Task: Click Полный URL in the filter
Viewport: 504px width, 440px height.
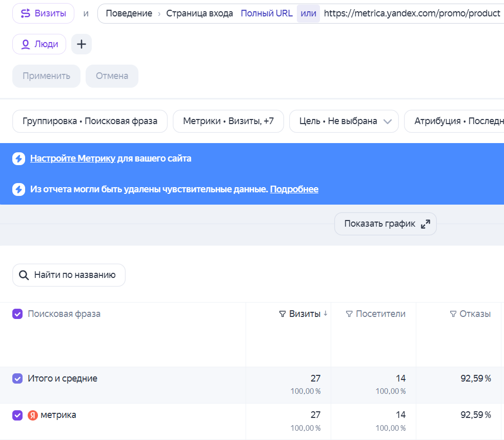Action: 267,13
